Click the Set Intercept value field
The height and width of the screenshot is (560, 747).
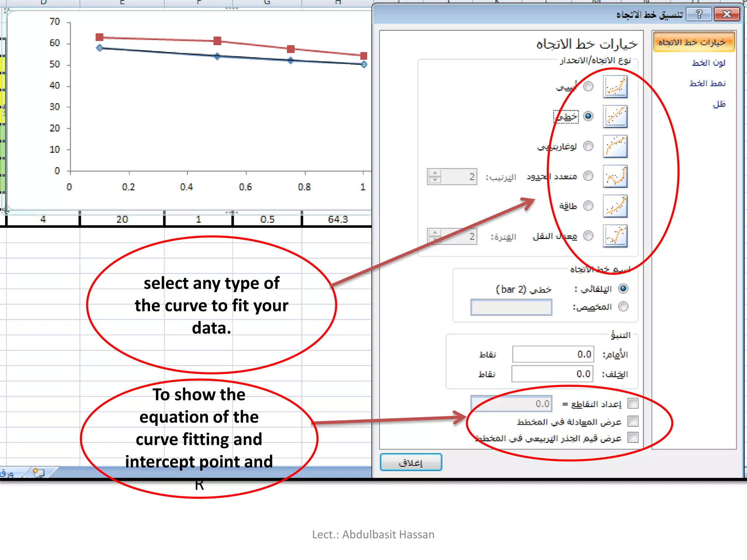coord(511,404)
